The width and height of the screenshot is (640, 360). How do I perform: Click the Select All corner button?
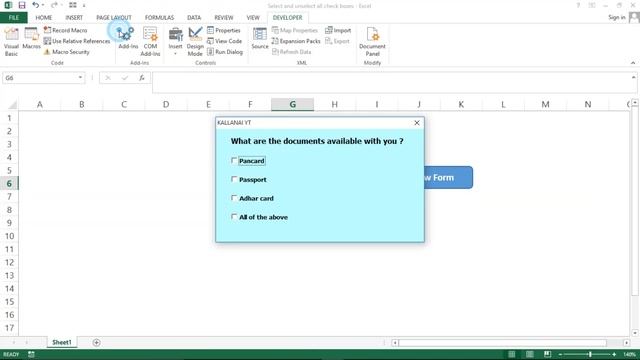[x=12, y=104]
